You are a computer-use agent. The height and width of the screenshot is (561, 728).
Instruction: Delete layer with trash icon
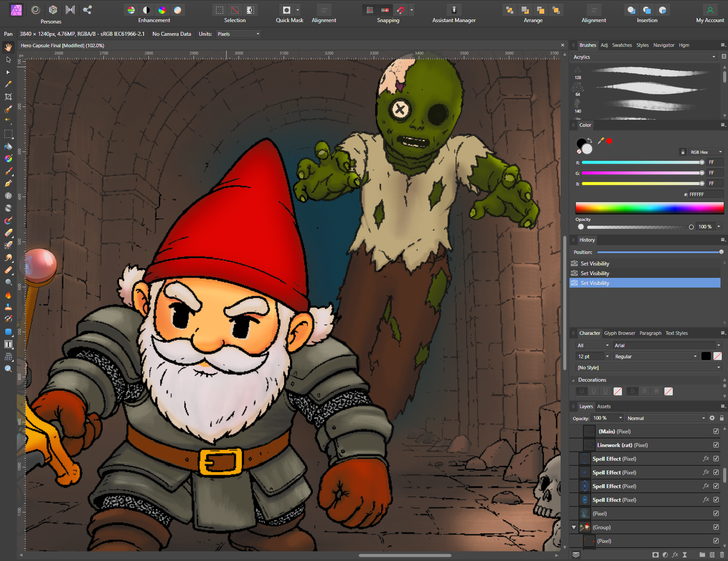point(722,555)
